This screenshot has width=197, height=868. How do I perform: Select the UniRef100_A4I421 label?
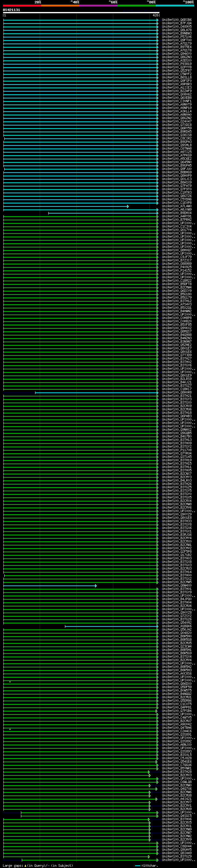pos(176,799)
